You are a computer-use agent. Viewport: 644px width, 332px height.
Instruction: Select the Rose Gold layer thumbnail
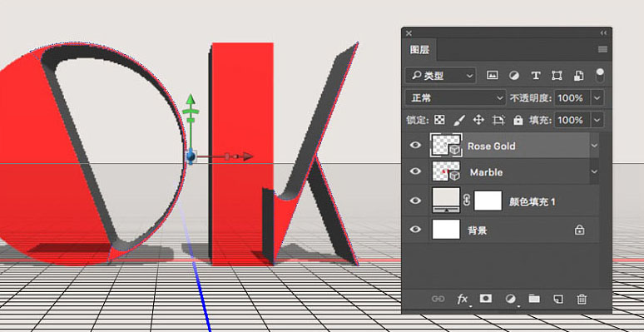(447, 145)
